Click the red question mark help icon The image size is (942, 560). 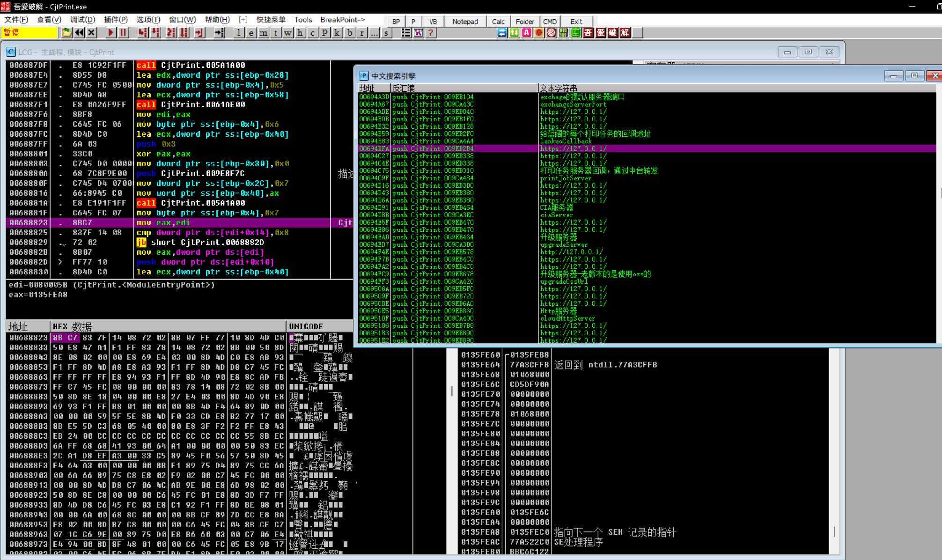coord(431,33)
